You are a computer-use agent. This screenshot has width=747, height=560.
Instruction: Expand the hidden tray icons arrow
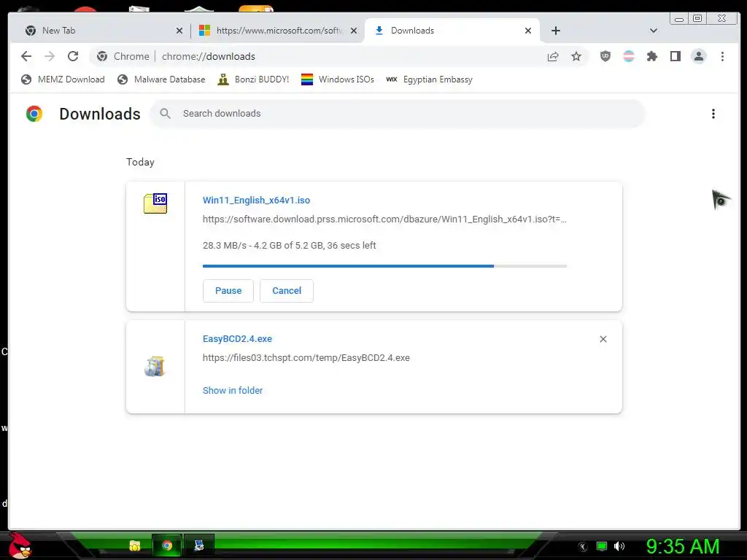tap(583, 547)
